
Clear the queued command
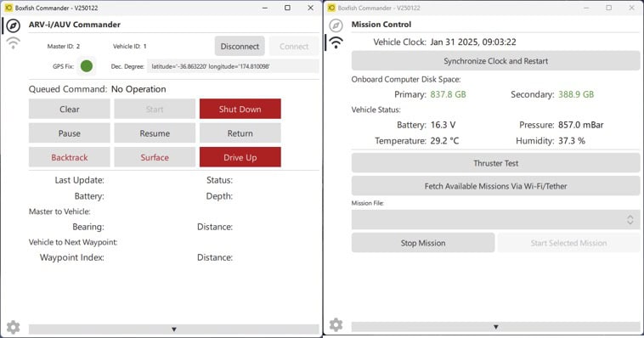click(x=70, y=110)
